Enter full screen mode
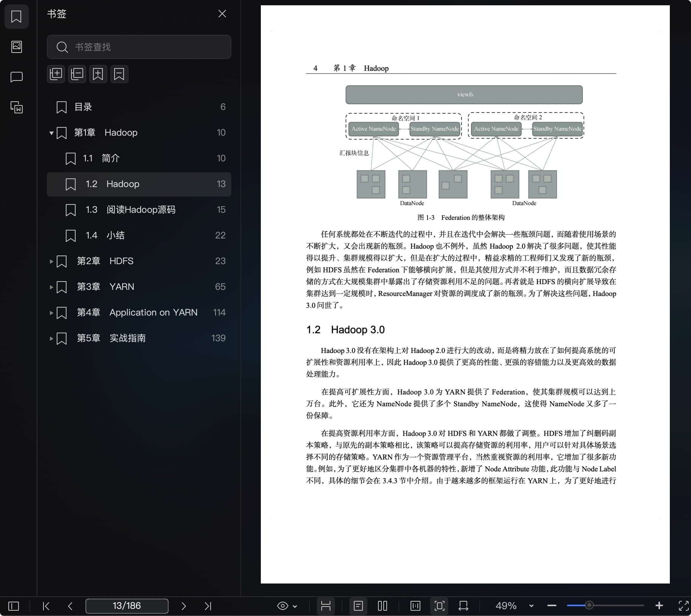This screenshot has width=691, height=616. 683,606
